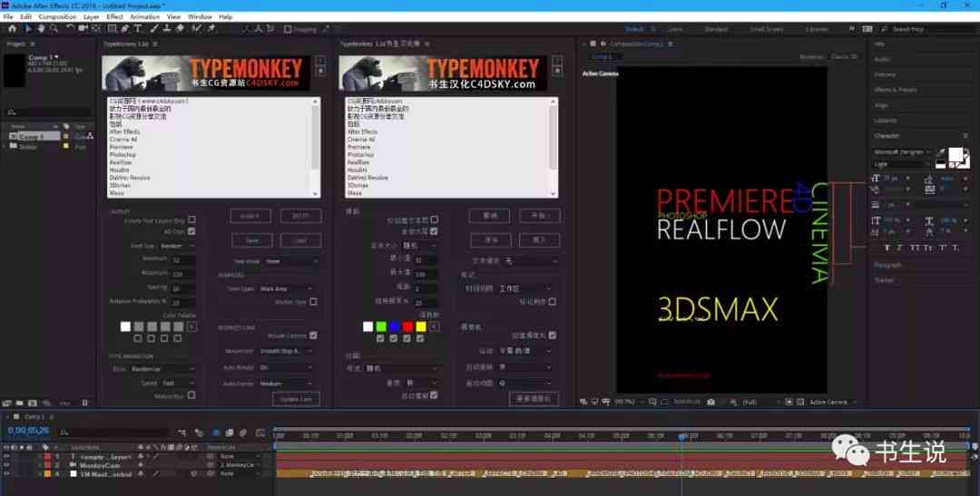Screen dimensions: 980x496
Task: Select the Pen tool
Action: click(x=125, y=29)
